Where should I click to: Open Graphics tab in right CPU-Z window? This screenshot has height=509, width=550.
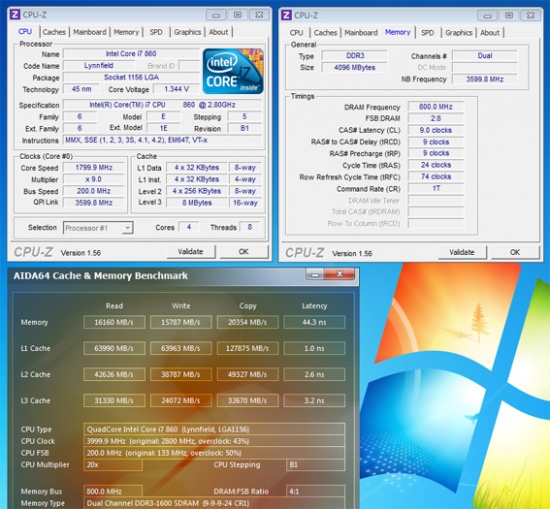coord(459,33)
